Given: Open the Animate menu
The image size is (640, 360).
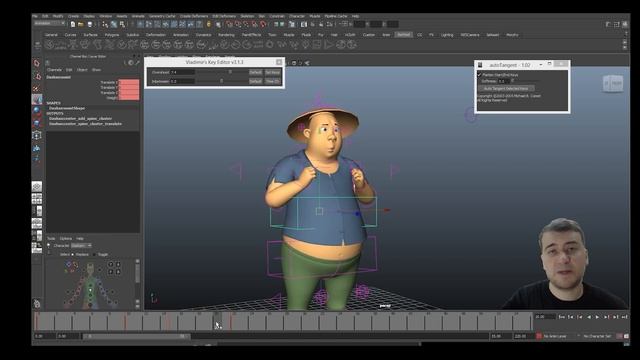Looking at the screenshot, I should pos(138,16).
